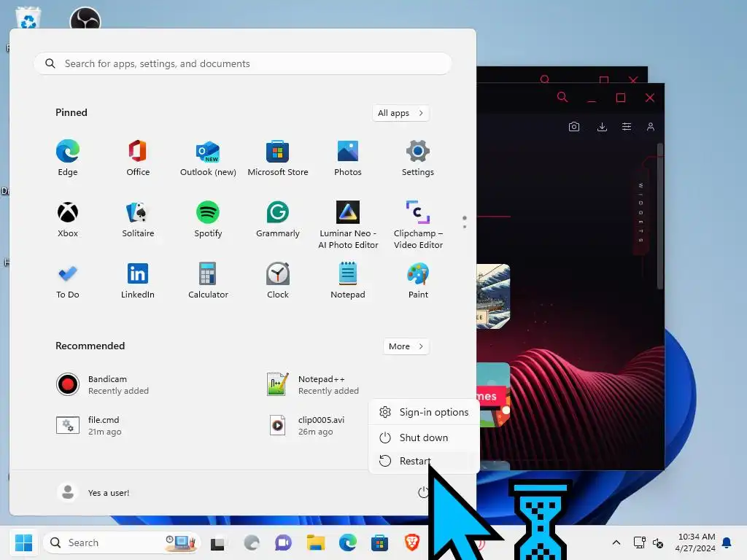Open Microsoft Store on taskbar
Image resolution: width=747 pixels, height=560 pixels.
pyautogui.click(x=379, y=542)
